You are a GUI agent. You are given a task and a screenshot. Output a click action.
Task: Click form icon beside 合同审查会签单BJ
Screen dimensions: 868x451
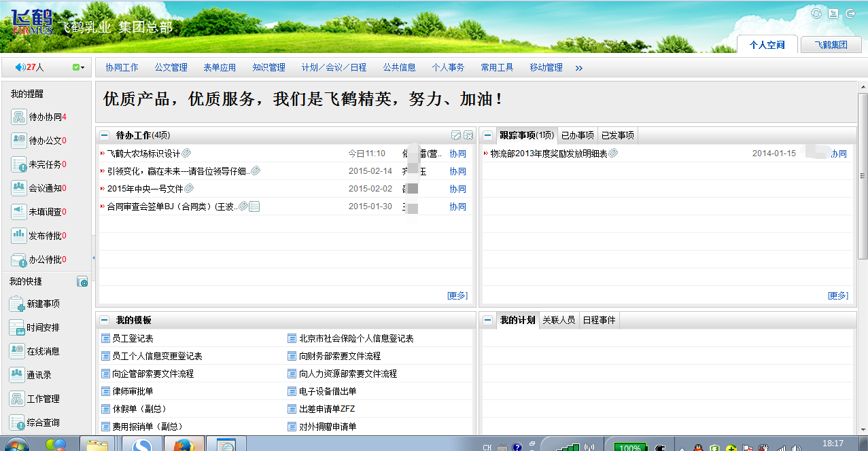255,206
